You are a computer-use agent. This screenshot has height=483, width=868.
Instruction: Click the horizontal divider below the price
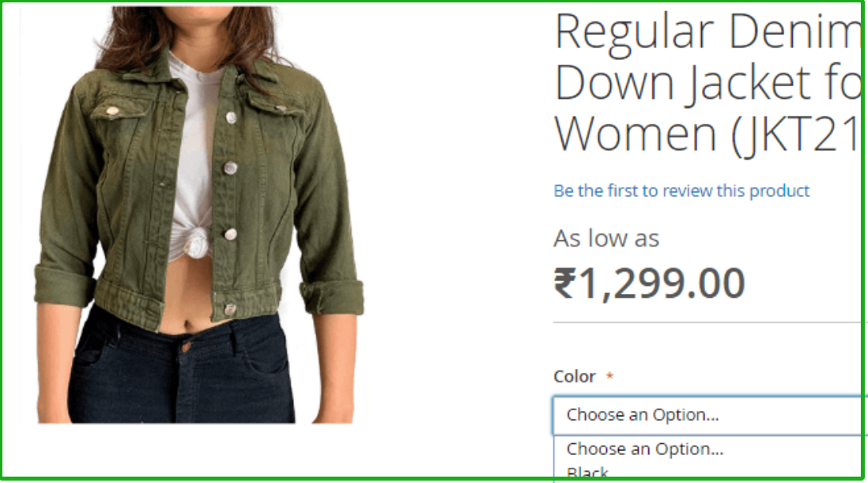coord(708,322)
